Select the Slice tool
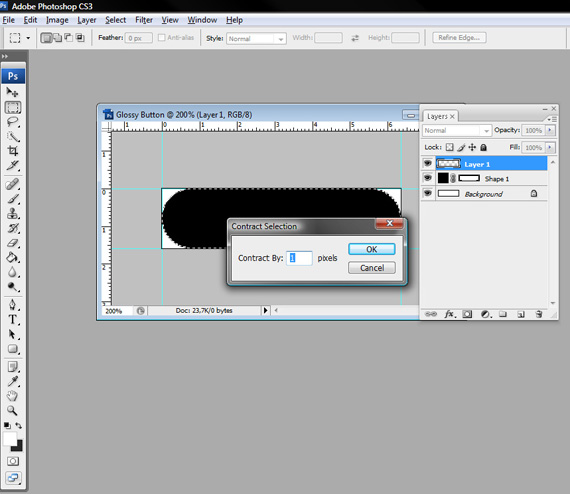Image resolution: width=570 pixels, height=494 pixels. coord(13,165)
